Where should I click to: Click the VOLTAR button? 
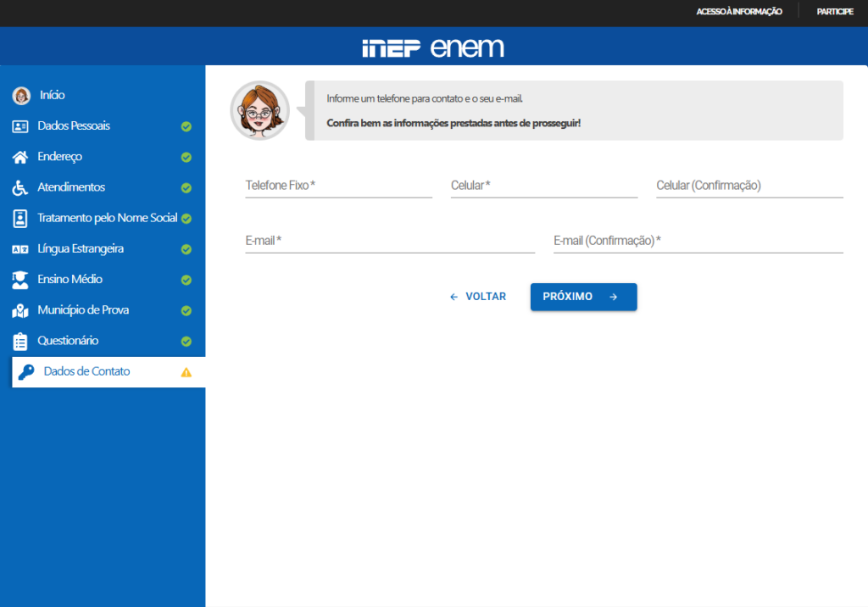pyautogui.click(x=478, y=297)
